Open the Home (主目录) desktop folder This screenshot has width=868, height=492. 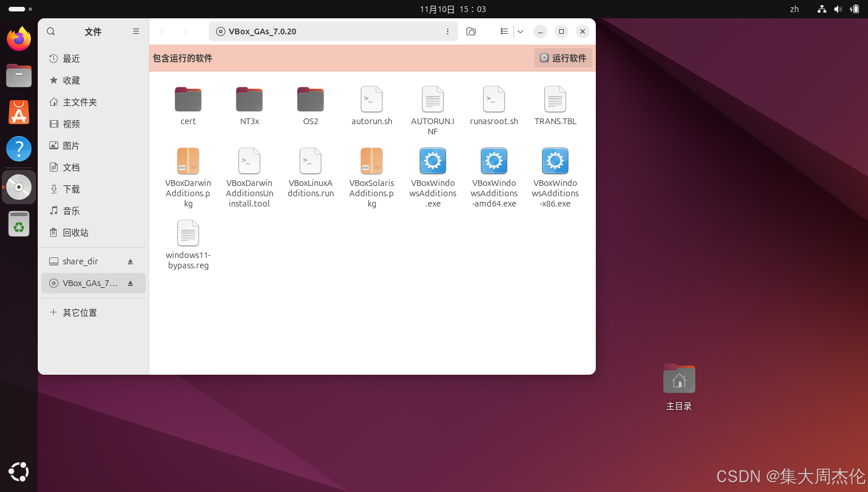tap(679, 387)
